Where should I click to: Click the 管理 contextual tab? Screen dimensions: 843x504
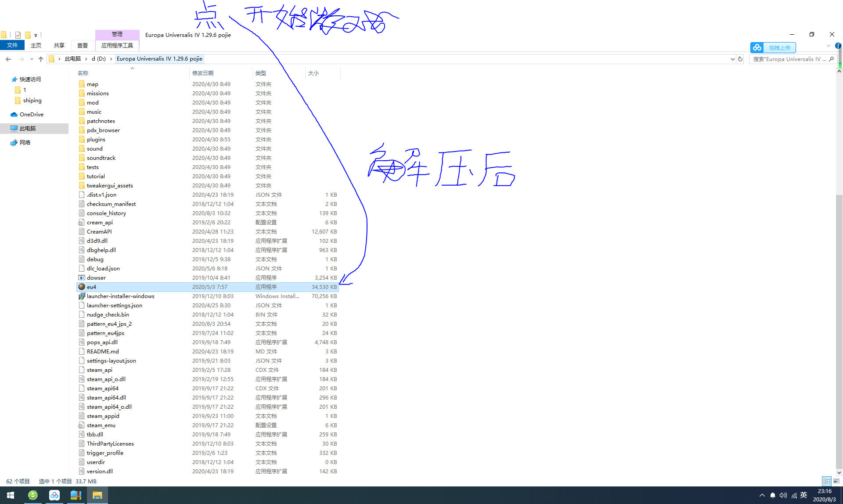point(117,34)
